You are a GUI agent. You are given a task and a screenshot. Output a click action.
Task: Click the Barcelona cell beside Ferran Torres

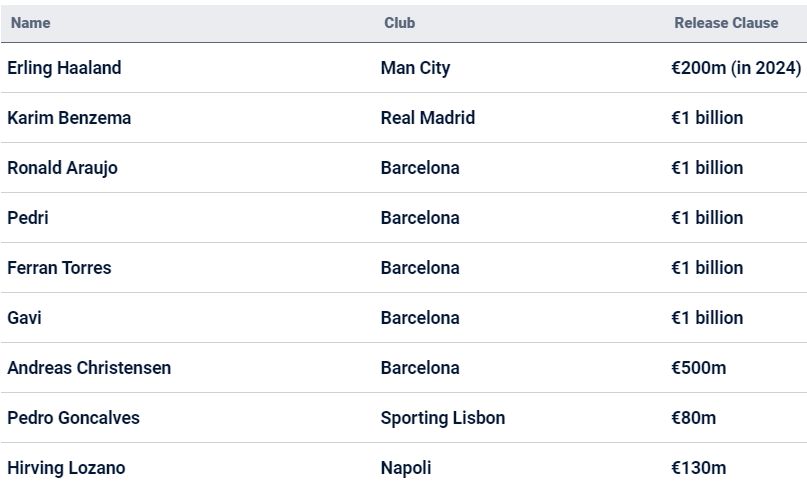(420, 268)
